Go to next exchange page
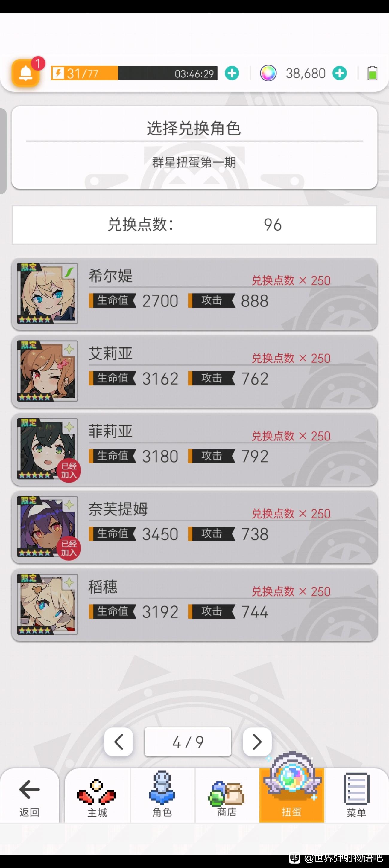This screenshot has width=389, height=868. point(257,742)
